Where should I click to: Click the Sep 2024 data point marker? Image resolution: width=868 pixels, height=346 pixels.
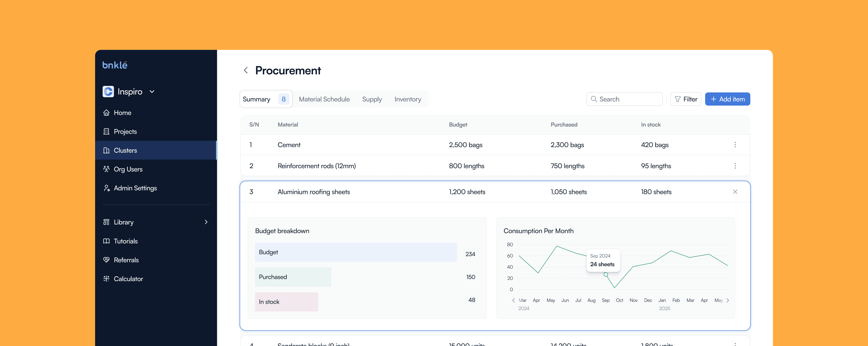click(605, 275)
